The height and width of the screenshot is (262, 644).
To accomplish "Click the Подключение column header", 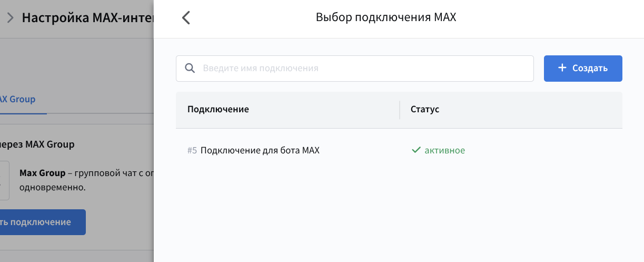I will coord(218,110).
